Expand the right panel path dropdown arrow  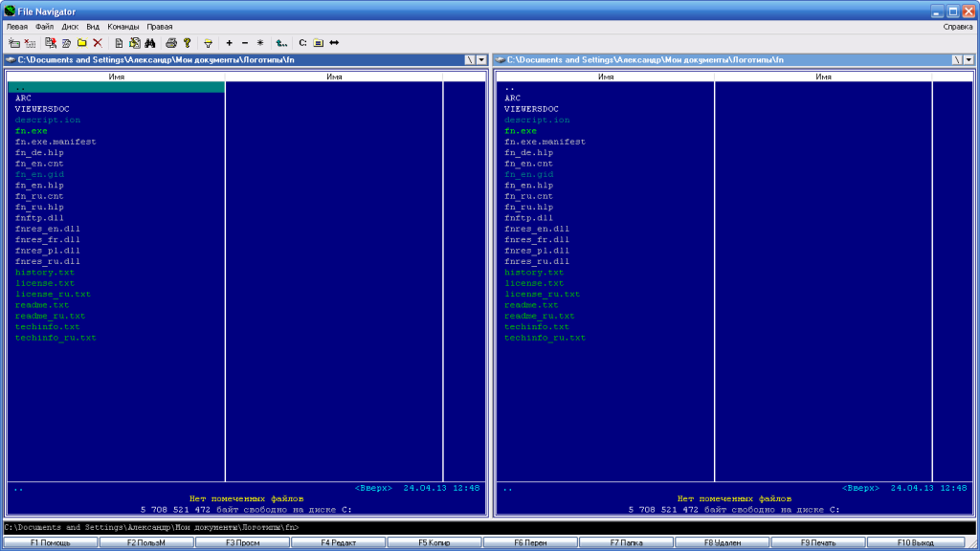click(x=969, y=60)
